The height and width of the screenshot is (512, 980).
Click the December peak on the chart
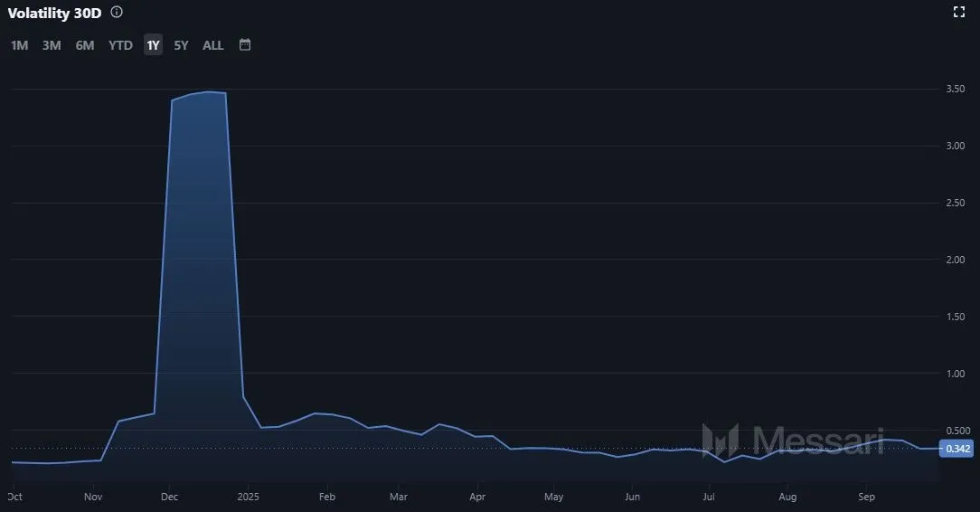(x=208, y=91)
